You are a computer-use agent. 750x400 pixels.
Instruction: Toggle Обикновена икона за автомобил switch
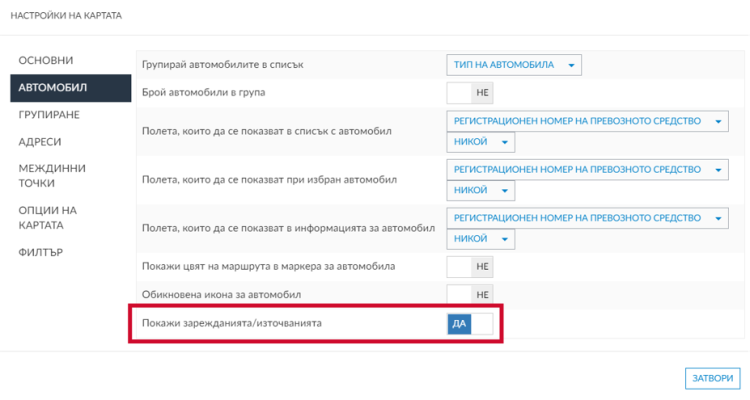(x=470, y=295)
